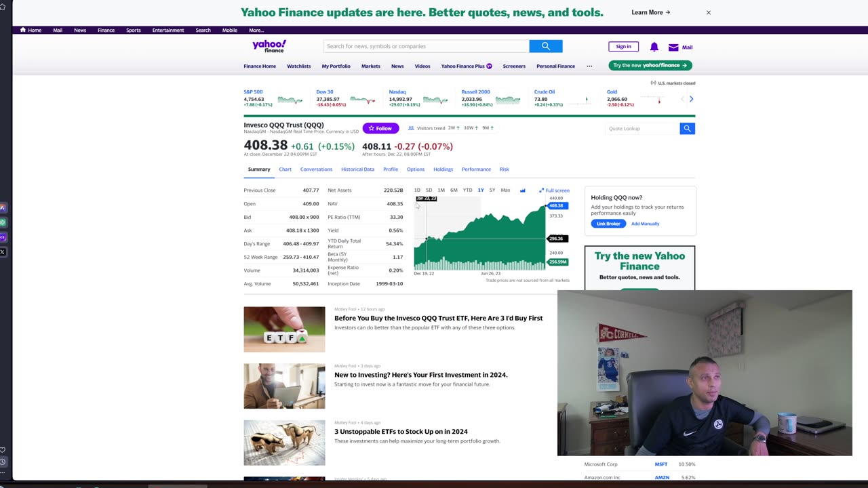Open ETF blocks article thumbnail
The width and height of the screenshot is (868, 488).
(284, 329)
